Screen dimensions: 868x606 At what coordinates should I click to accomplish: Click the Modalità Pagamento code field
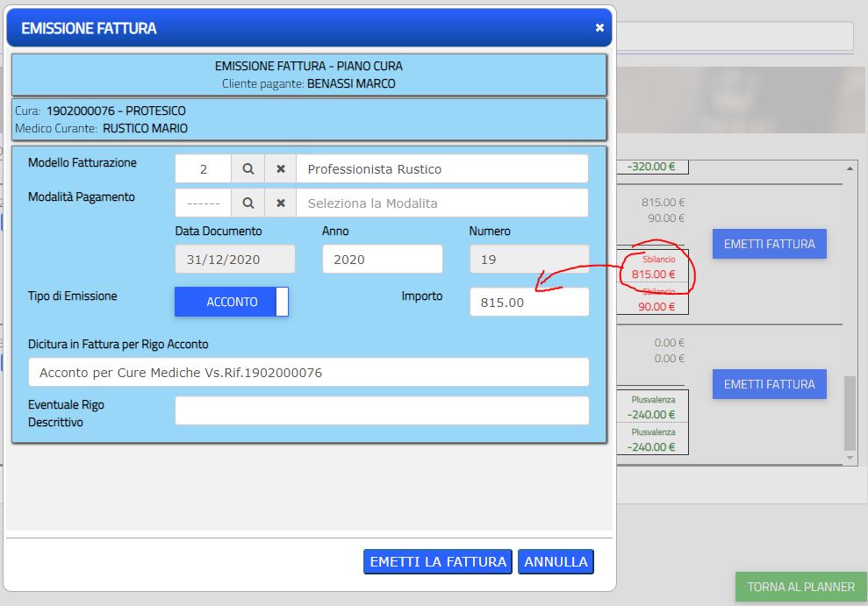[x=204, y=203]
